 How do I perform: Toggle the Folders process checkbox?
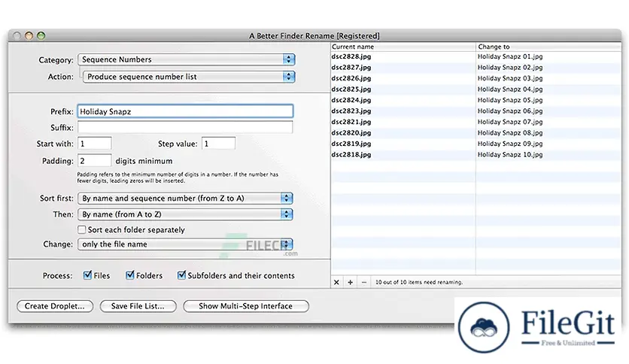pos(130,275)
